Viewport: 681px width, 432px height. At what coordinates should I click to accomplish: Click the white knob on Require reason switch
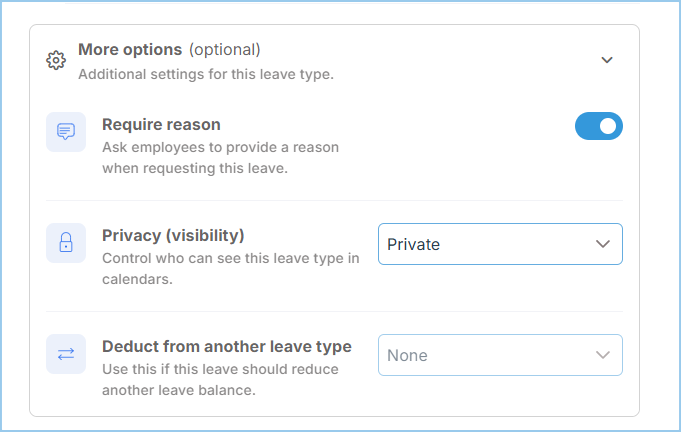608,126
